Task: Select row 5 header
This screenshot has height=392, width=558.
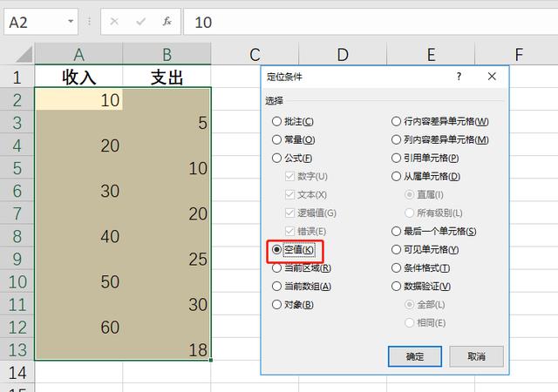Action: click(17, 168)
